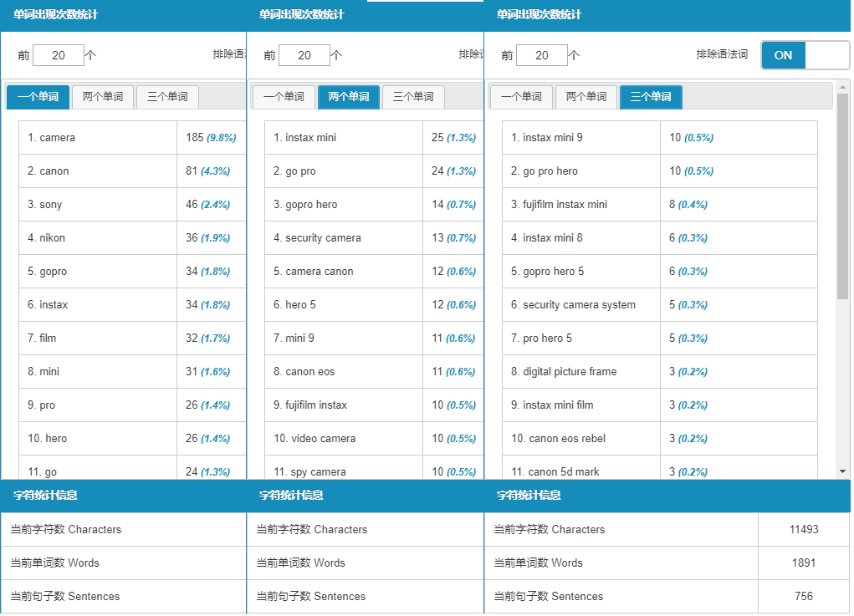Open 三个单词 tab in left panel
The image size is (854, 616).
click(x=167, y=97)
